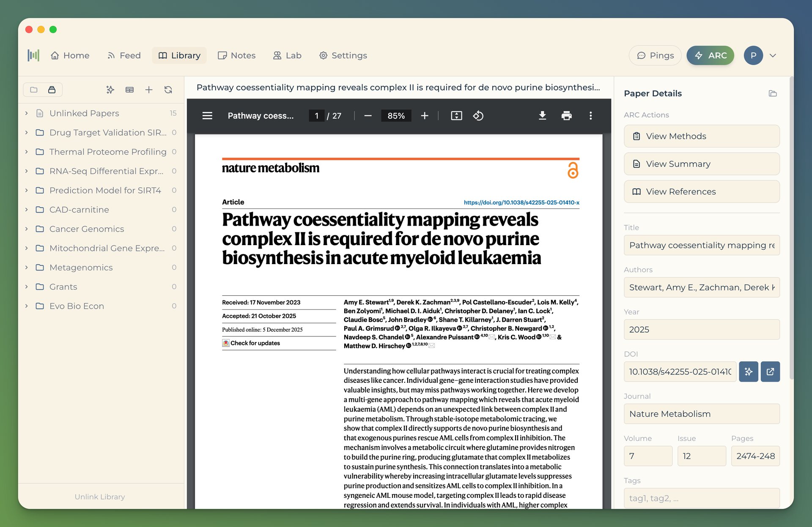Click the sparkle auto-fetch icon next to DOI
812x527 pixels.
pos(748,371)
